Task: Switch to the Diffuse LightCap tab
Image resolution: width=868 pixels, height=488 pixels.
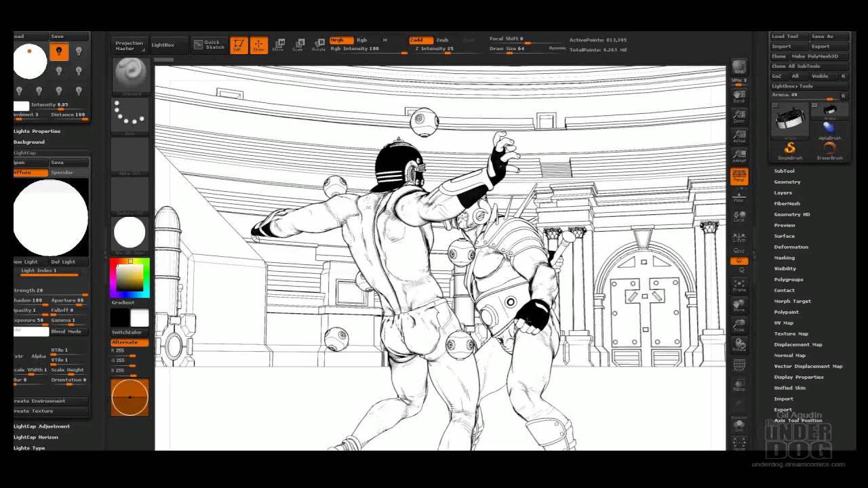Action: click(x=31, y=172)
